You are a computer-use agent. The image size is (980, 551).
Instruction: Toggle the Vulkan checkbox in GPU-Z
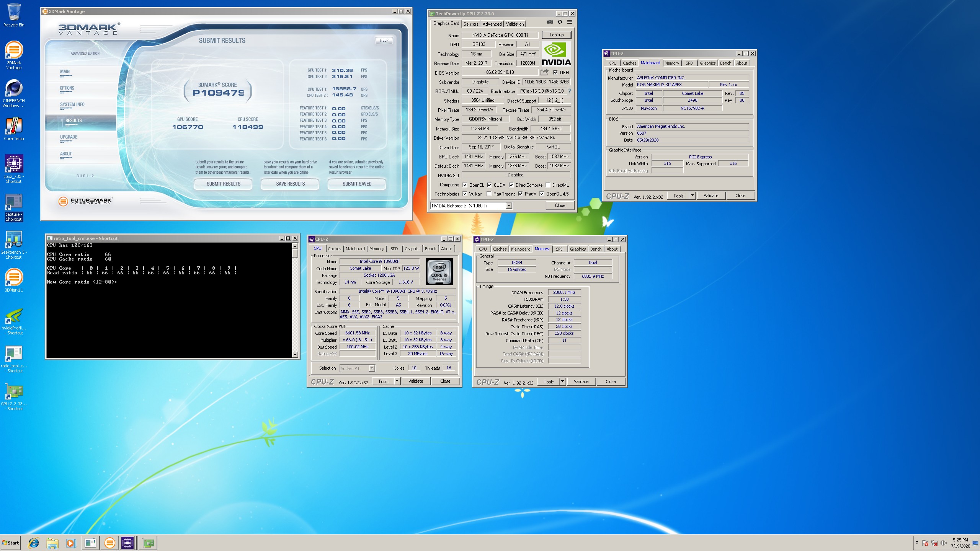pos(465,194)
